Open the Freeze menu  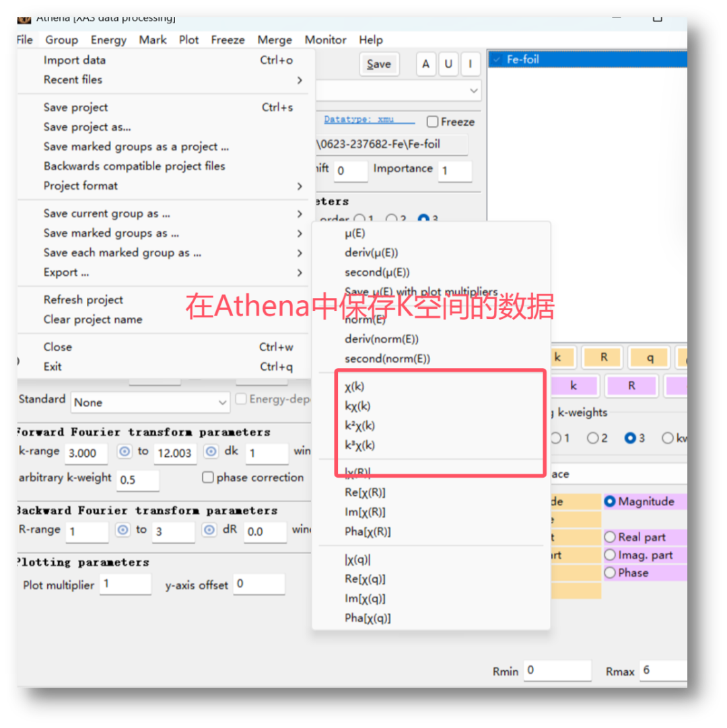[x=228, y=40]
